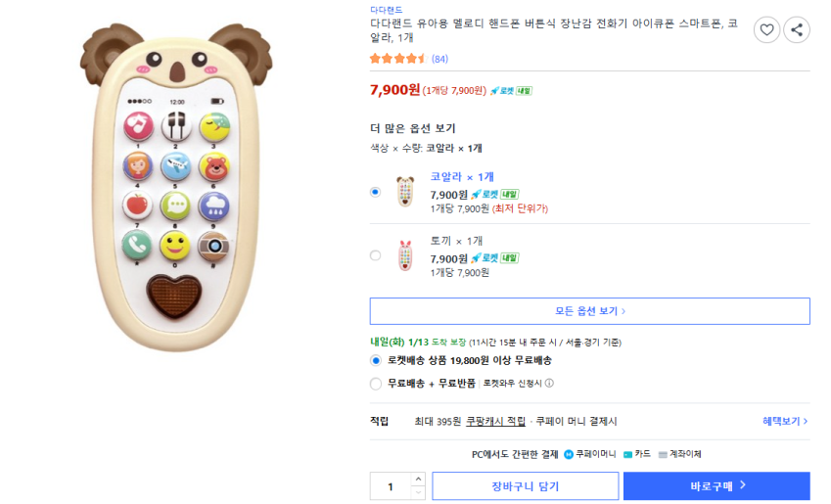Click the 바로구매 buy now button
Image resolution: width=831 pixels, height=504 pixels.
pos(716,485)
